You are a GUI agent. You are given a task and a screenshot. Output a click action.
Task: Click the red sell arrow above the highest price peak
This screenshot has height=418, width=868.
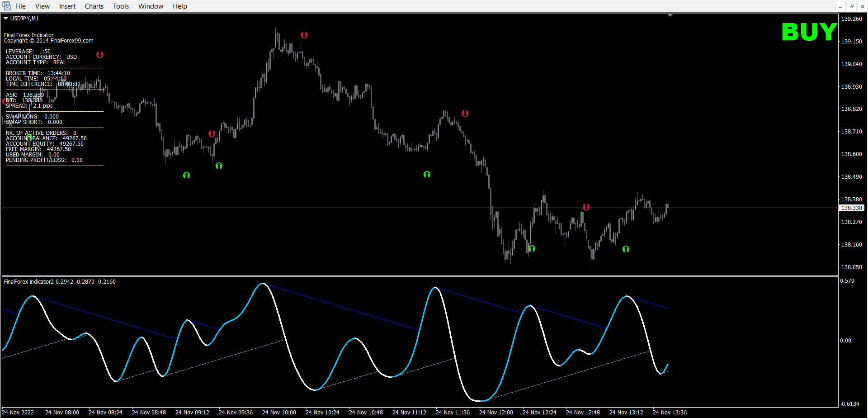point(304,35)
